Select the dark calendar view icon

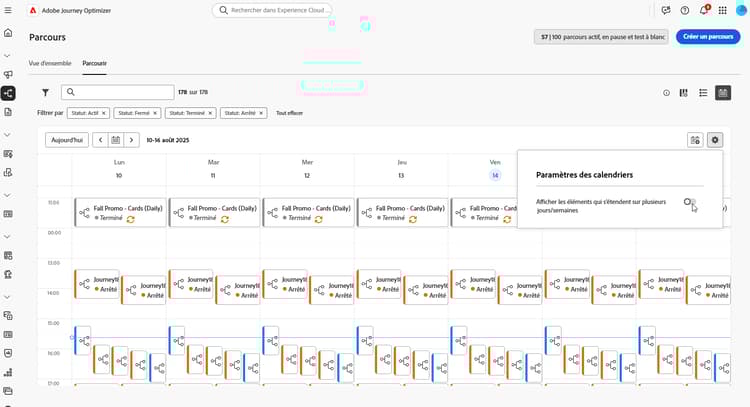pos(723,93)
